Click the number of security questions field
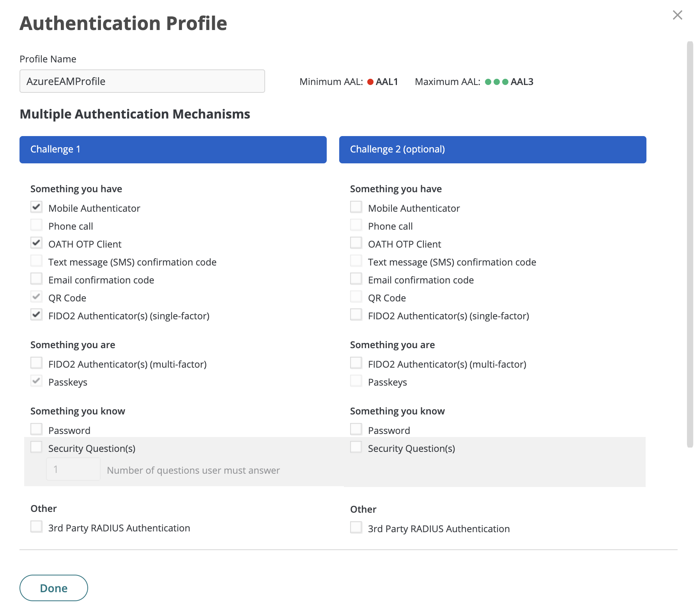Viewport: 694px width, 616px height. tap(73, 469)
